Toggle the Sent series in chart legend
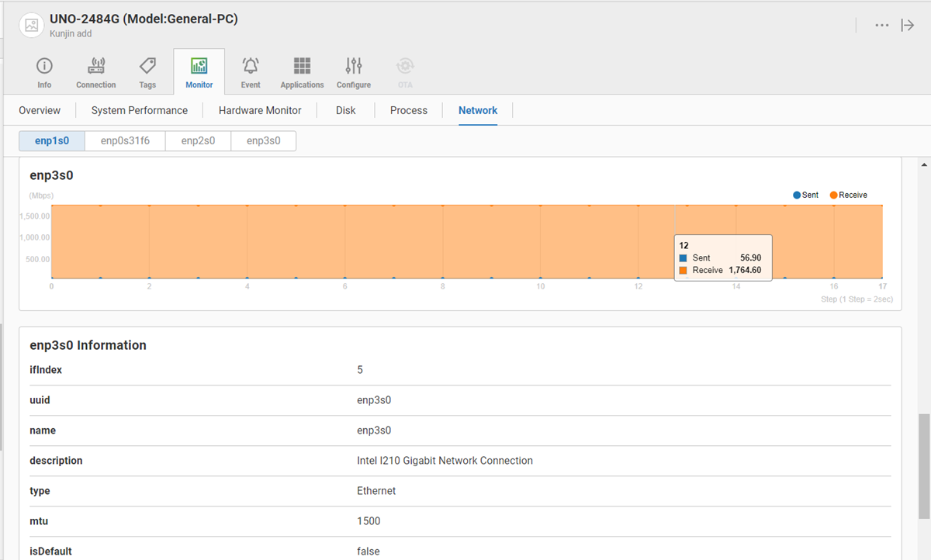Screen dimensions: 931x560 pos(805,195)
